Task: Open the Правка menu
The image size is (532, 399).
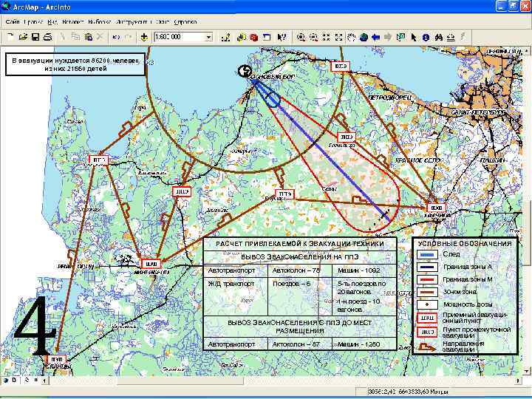Action: click(33, 22)
